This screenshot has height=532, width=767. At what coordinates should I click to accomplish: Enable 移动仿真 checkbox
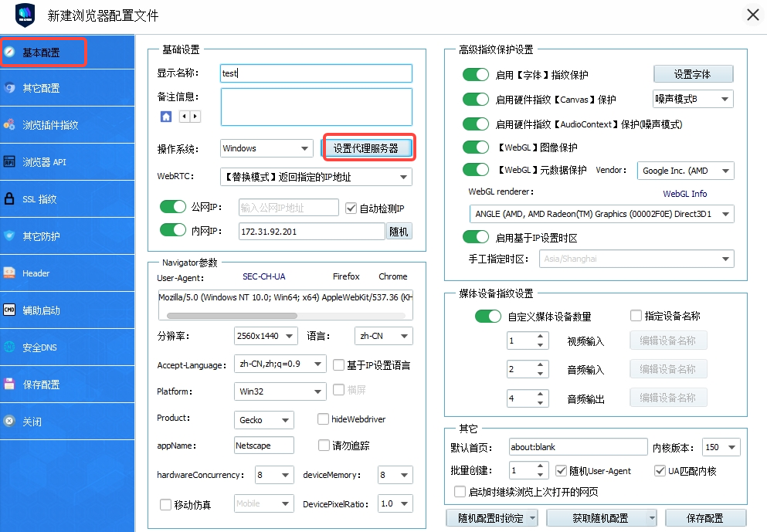(x=165, y=505)
